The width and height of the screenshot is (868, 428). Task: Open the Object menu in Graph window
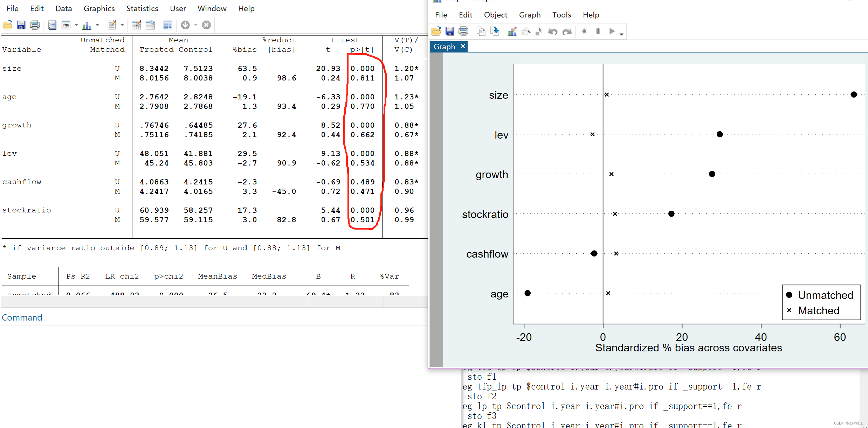[x=495, y=15]
